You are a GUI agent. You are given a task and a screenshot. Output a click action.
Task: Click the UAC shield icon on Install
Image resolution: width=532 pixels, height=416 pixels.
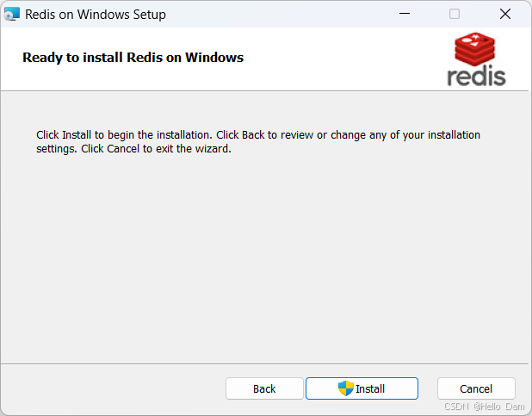[x=346, y=388]
